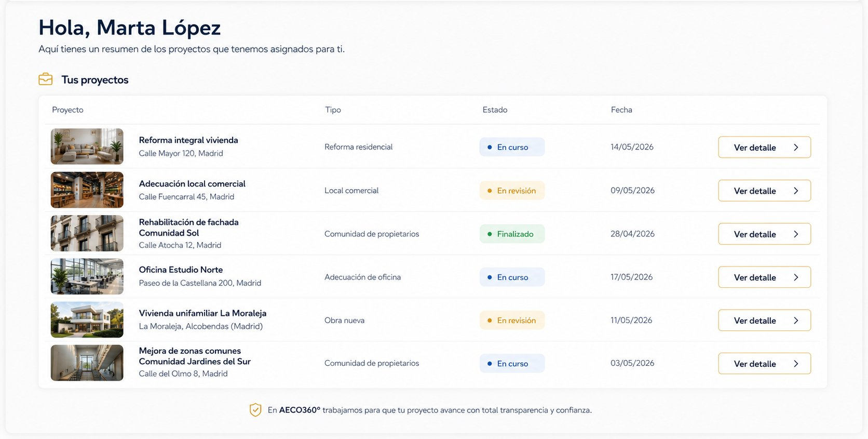Click En curso badge for Jardines del Sur row
The height and width of the screenshot is (439, 868).
512,364
